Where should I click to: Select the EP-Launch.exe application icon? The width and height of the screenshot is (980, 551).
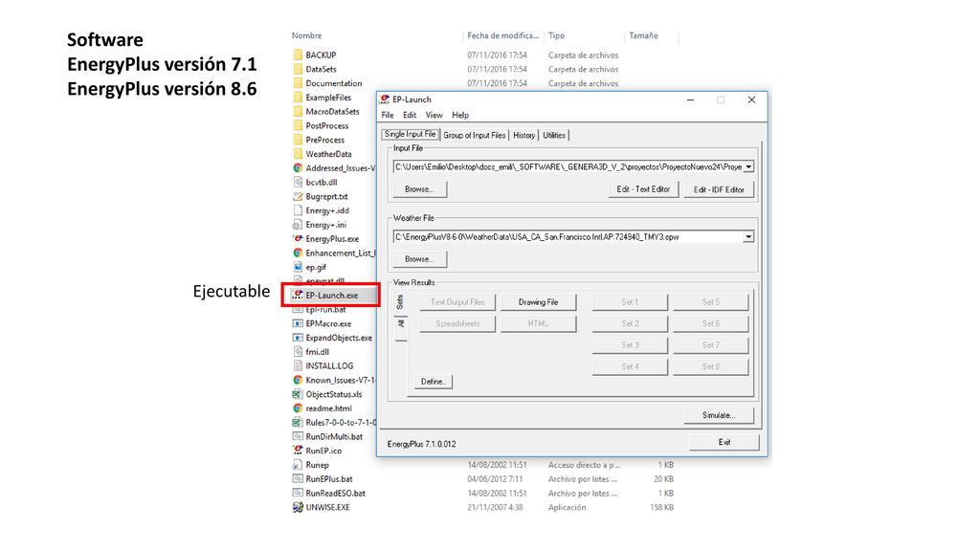[299, 295]
